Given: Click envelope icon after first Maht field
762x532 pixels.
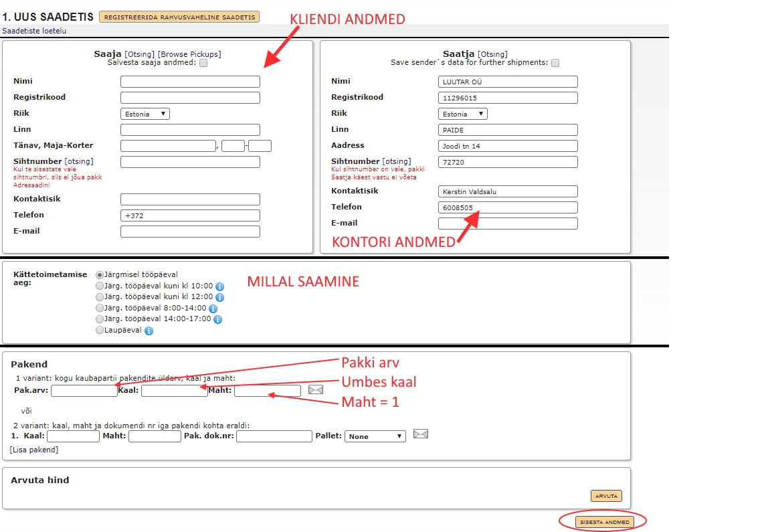Looking at the screenshot, I should coord(316,390).
